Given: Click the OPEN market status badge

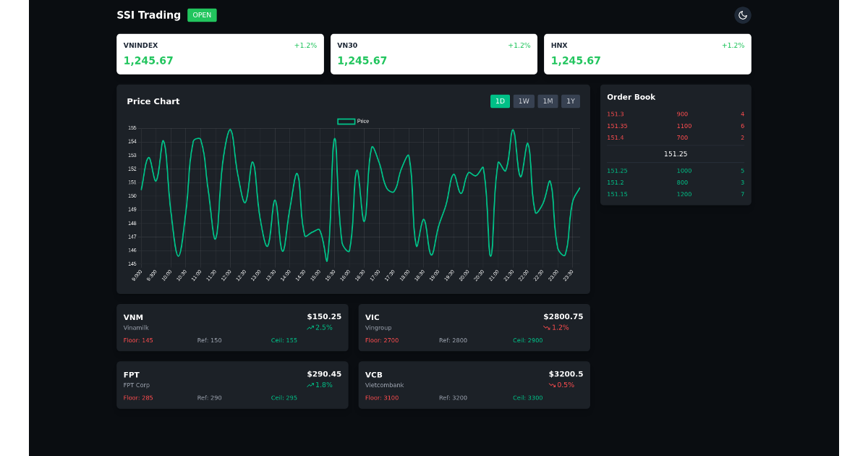Looking at the screenshot, I should point(201,14).
